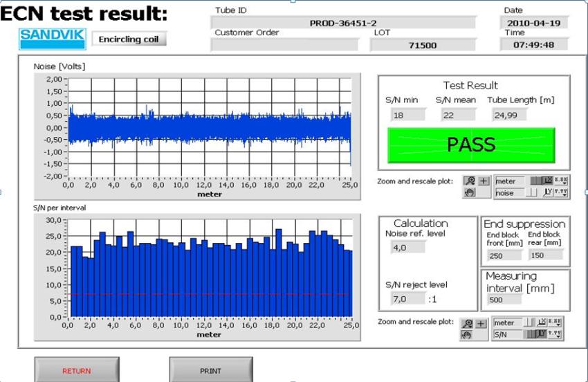
Task: Click the 25,0 X-axis label on noise plot
Action: click(x=350, y=185)
